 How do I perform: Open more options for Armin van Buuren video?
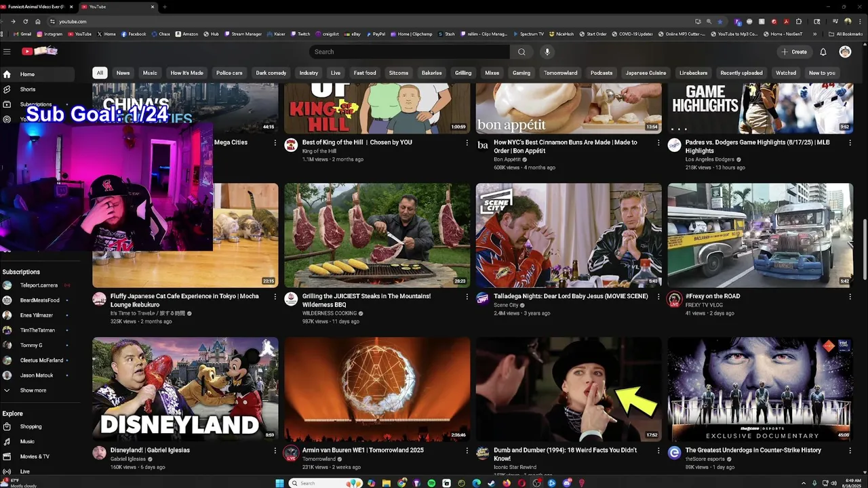point(467,450)
